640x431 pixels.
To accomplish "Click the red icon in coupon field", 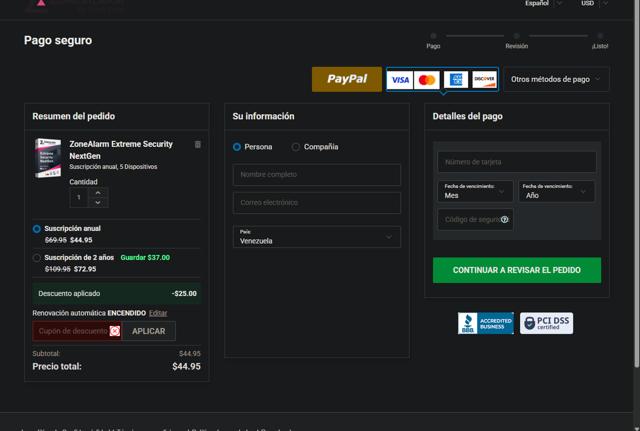I will click(115, 331).
